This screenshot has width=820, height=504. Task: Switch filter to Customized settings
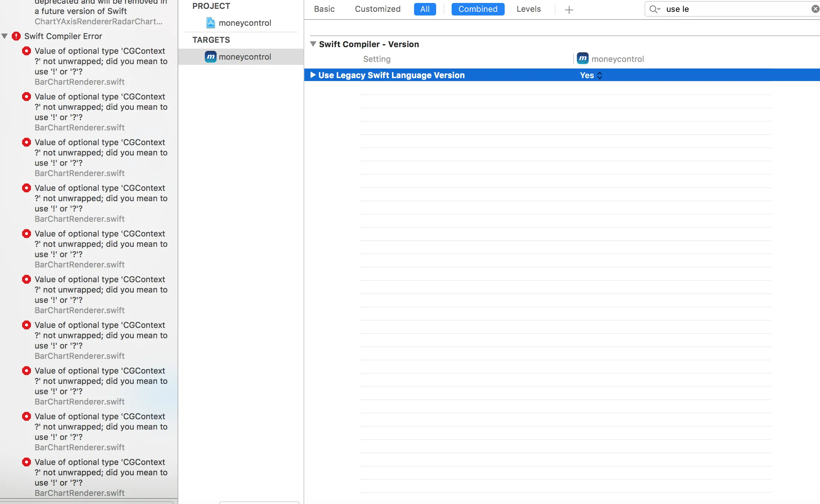(x=378, y=9)
